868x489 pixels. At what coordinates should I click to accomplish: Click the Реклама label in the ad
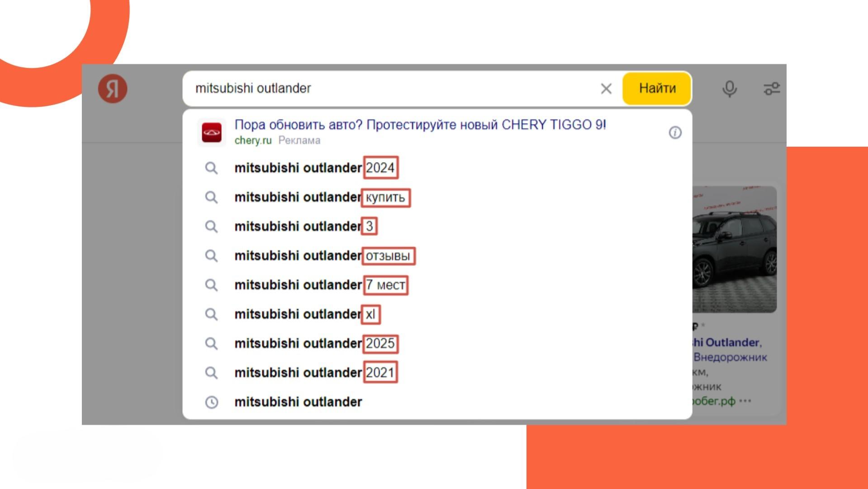point(299,140)
